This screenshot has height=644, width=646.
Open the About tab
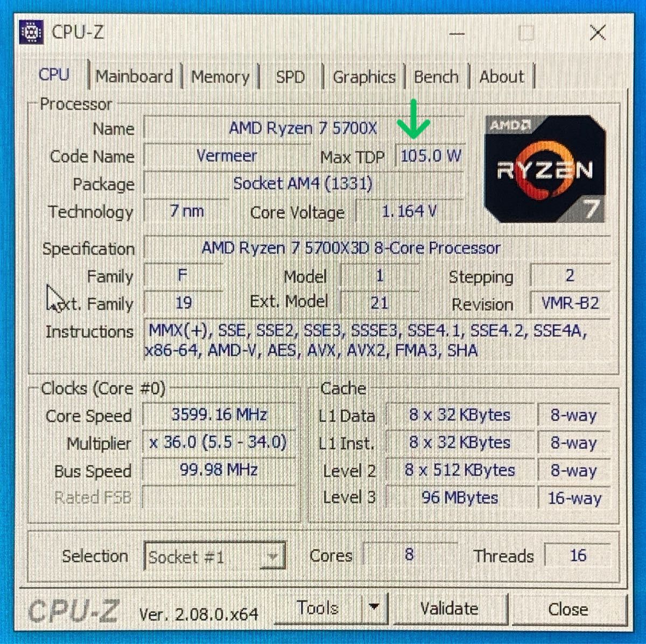[x=501, y=76]
